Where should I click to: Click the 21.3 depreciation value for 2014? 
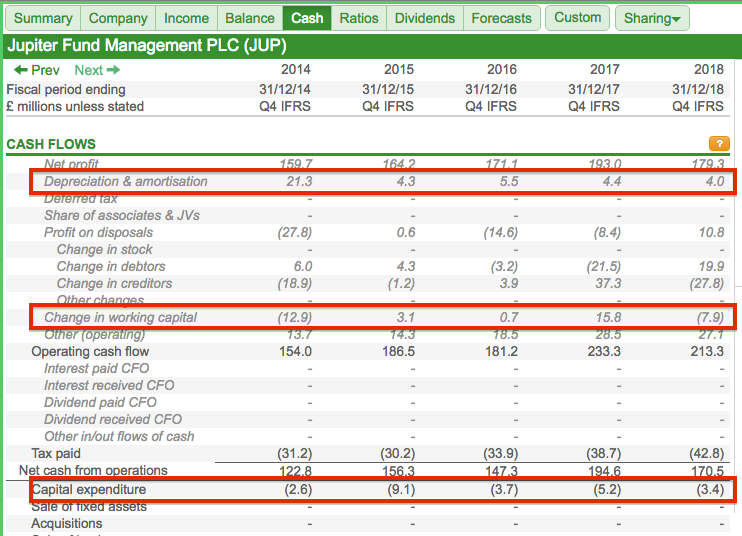coord(299,181)
